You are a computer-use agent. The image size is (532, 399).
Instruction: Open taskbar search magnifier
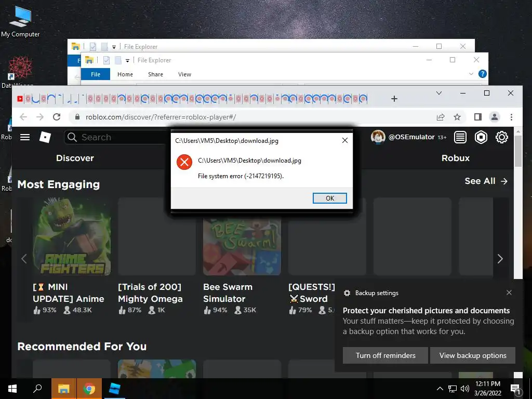[37, 389]
